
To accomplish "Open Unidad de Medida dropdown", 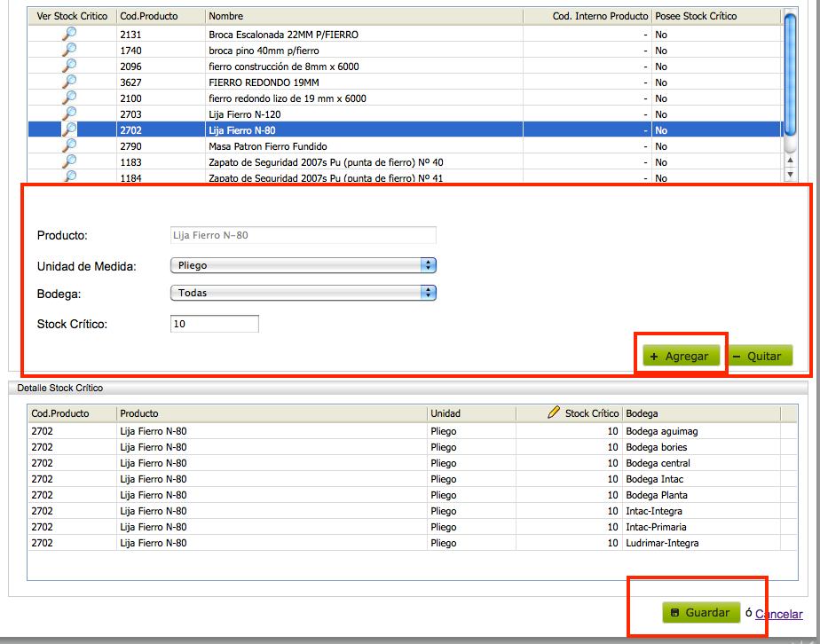I will click(304, 265).
